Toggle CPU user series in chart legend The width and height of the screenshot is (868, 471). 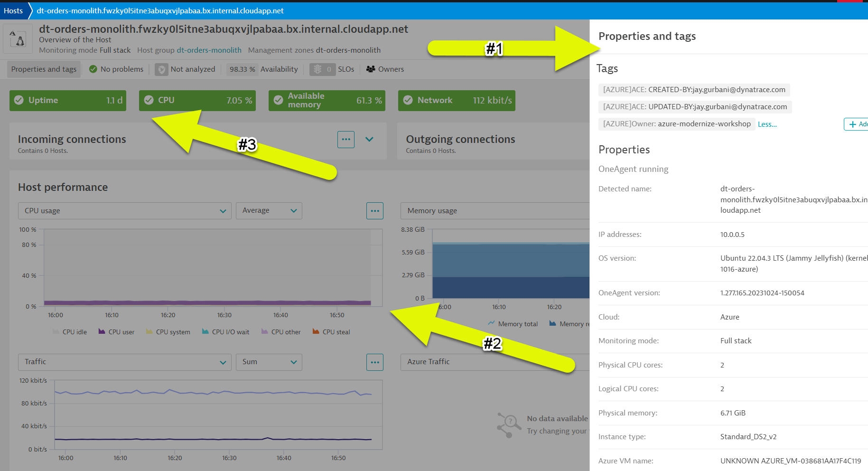116,332
